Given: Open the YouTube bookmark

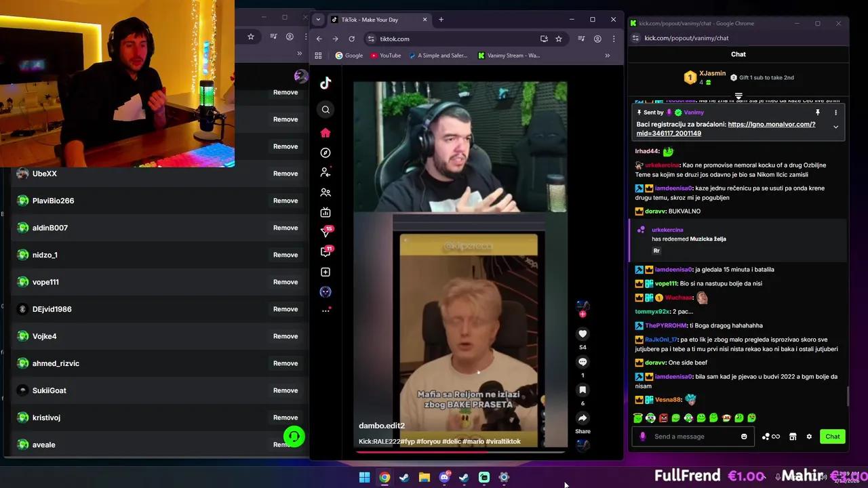Looking at the screenshot, I should (x=386, y=56).
